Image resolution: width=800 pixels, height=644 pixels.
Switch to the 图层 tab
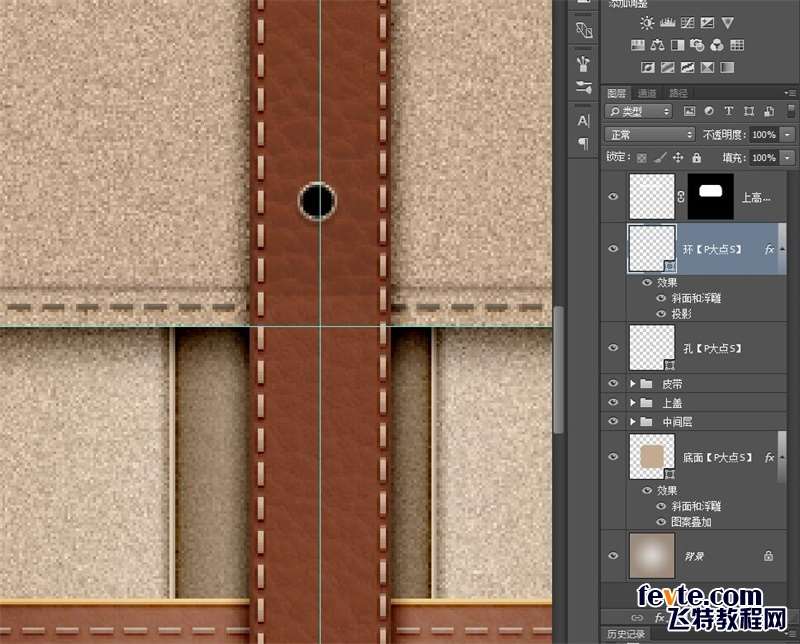(x=616, y=93)
